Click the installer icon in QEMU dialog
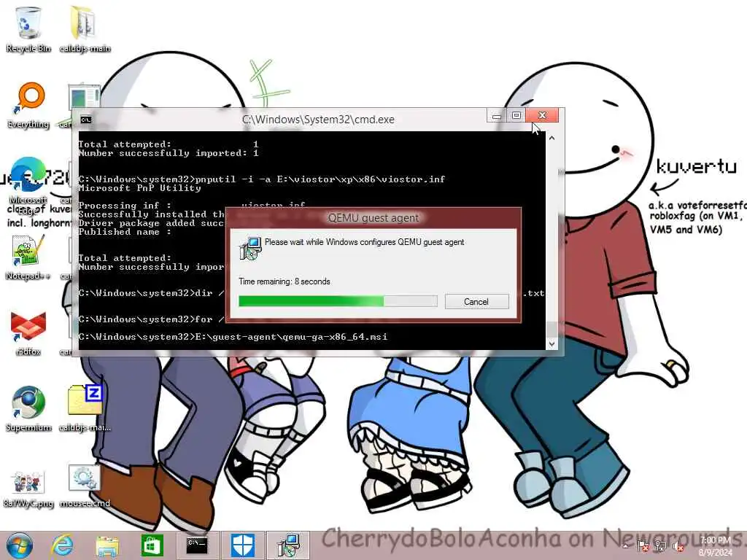The height and width of the screenshot is (560, 747). tap(250, 249)
